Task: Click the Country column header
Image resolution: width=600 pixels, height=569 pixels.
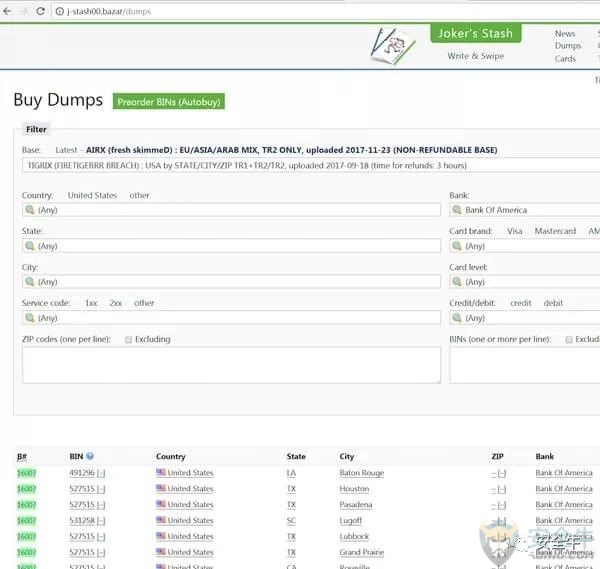Action: 171,457
